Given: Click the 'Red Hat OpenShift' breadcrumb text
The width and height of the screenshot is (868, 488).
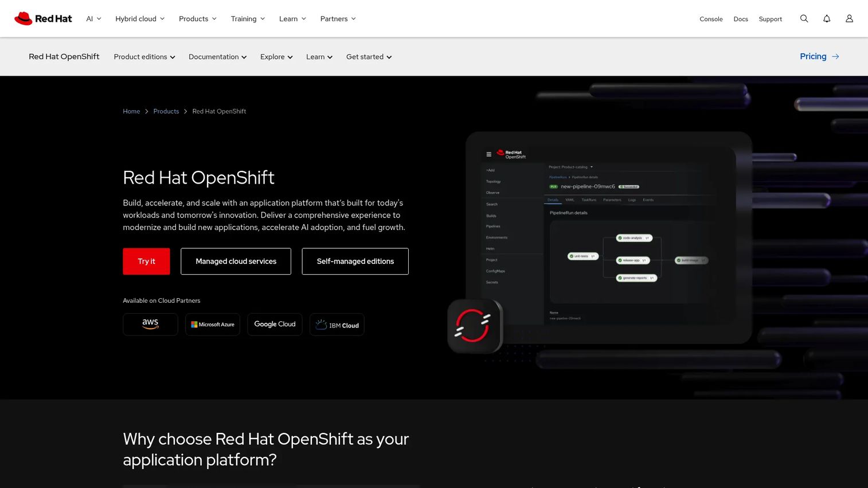Looking at the screenshot, I should (x=219, y=111).
